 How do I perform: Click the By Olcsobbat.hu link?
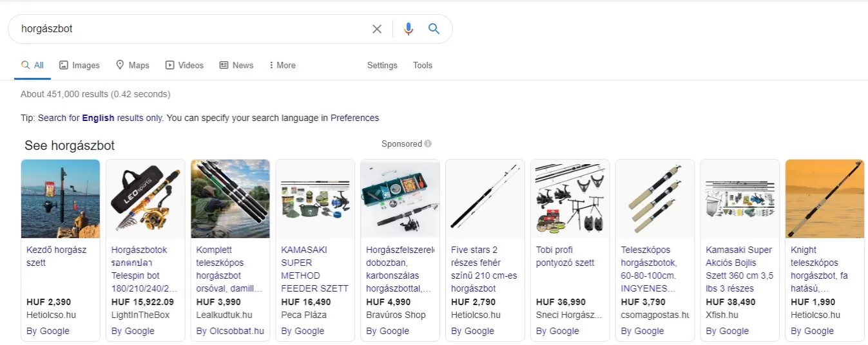pyautogui.click(x=230, y=331)
